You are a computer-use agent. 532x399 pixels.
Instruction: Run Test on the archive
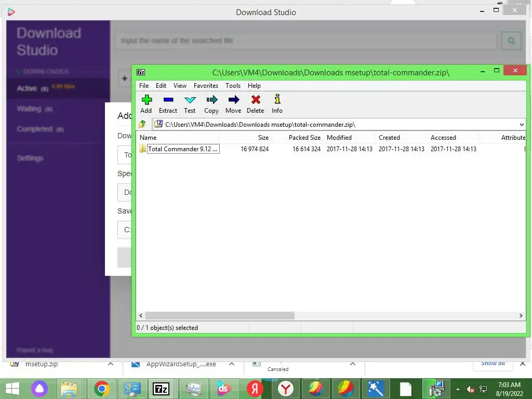pyautogui.click(x=190, y=104)
